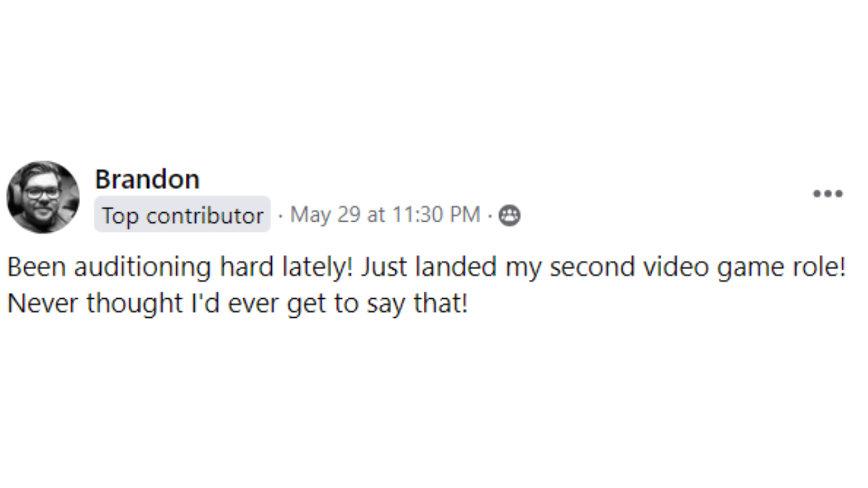Click the line "Never thought I'd ever get to say that!"
The image size is (868, 488).
click(237, 303)
